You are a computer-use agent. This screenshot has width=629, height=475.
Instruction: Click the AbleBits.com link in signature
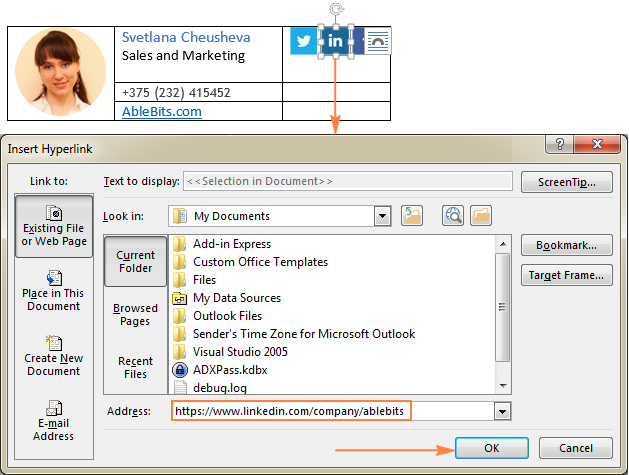click(x=161, y=112)
